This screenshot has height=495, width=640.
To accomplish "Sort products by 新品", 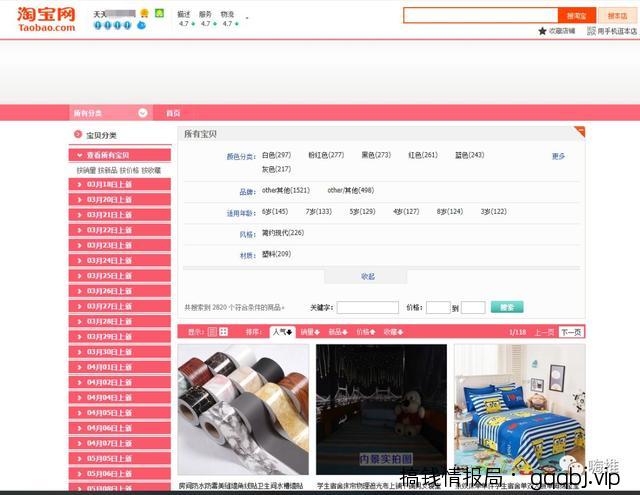I will click(x=338, y=332).
